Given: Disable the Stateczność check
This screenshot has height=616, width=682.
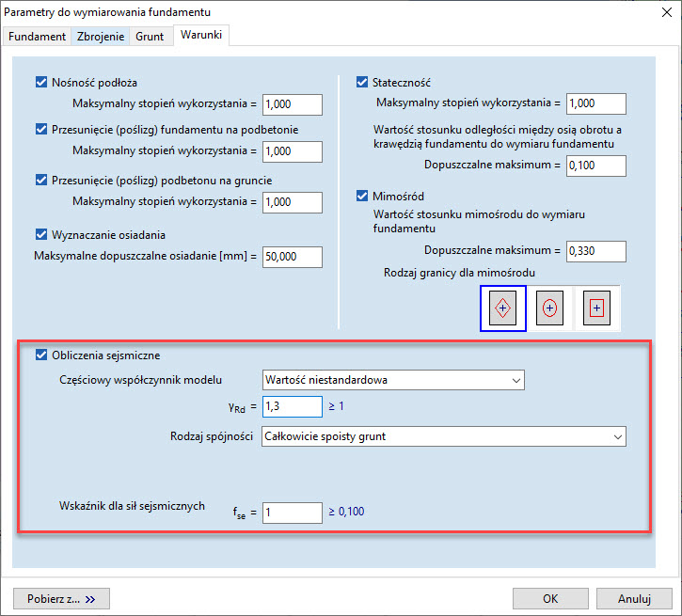Looking at the screenshot, I should click(363, 83).
